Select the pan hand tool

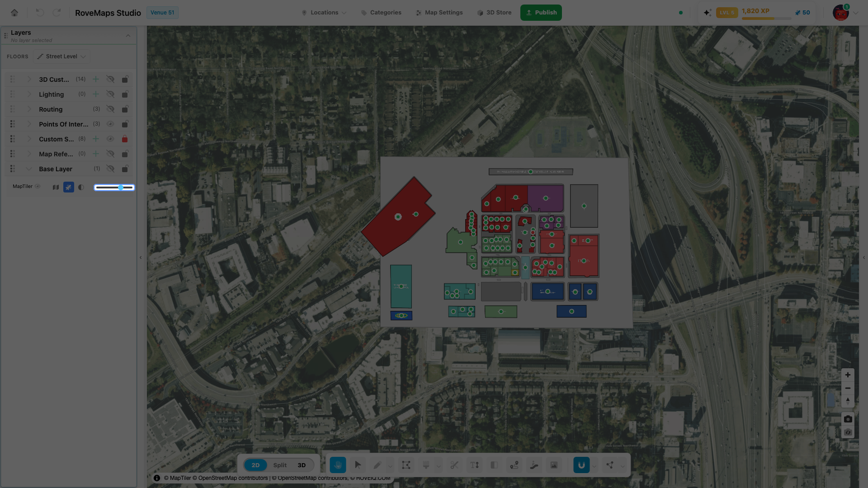point(338,465)
